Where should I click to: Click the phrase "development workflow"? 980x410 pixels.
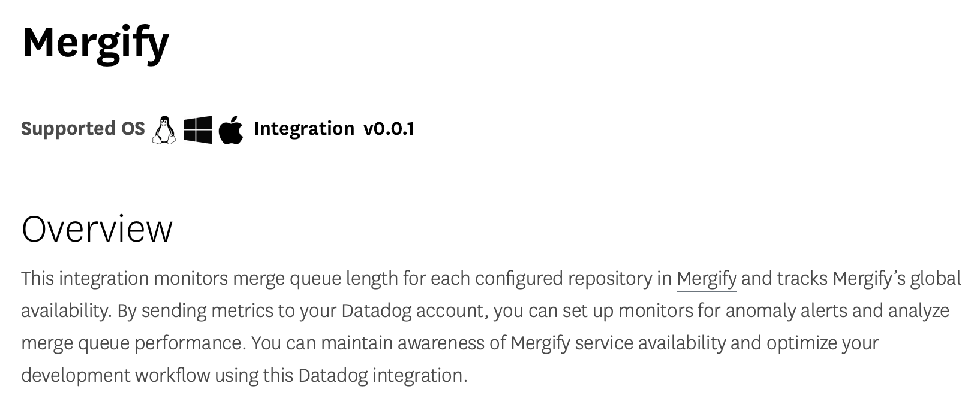coord(116,376)
